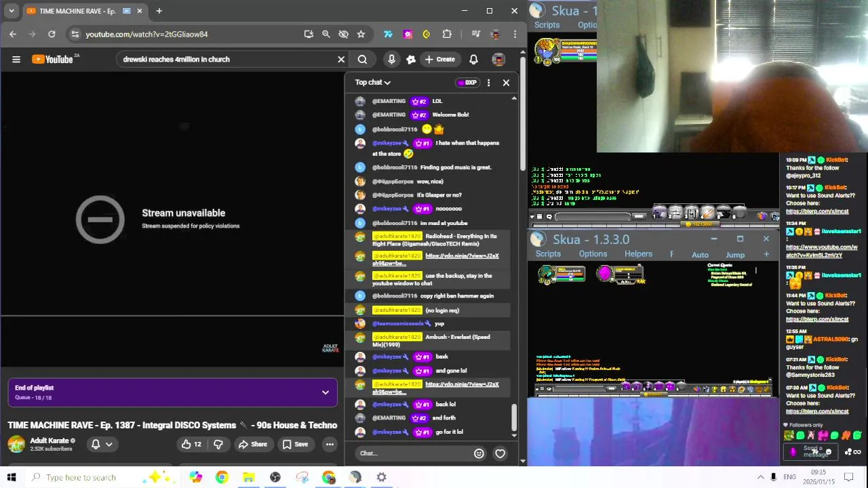Select Auto in Skua 1.3.3.0 window
This screenshot has width=868, height=488.
click(700, 255)
